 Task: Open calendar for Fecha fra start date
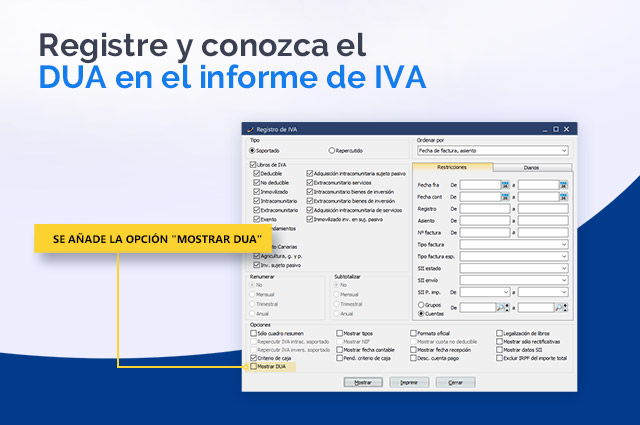coord(506,185)
